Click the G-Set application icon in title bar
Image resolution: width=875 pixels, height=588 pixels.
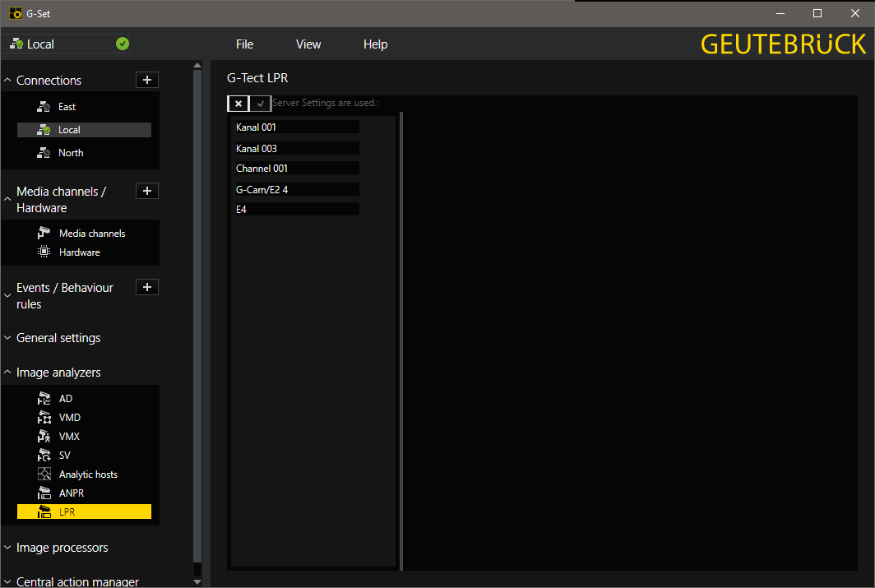click(16, 13)
